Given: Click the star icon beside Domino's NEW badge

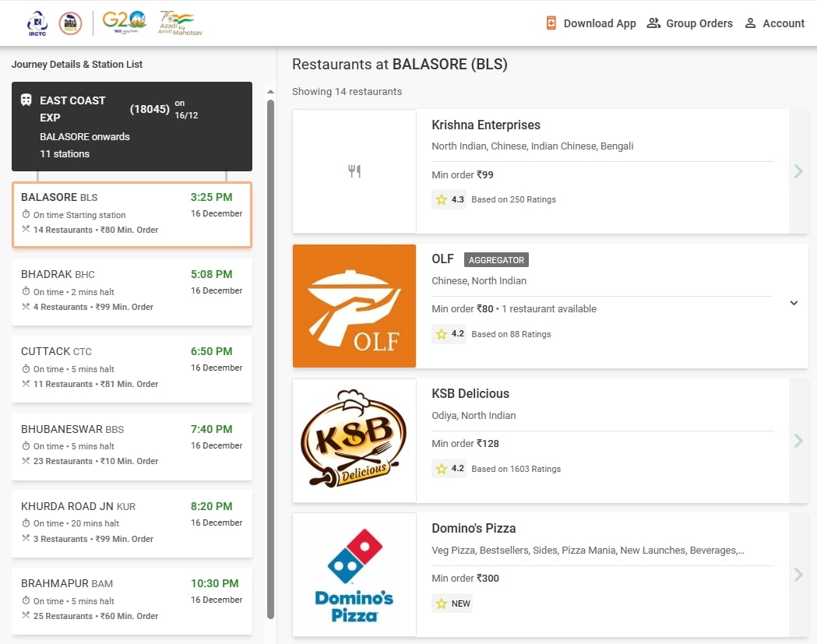Looking at the screenshot, I should click(x=442, y=604).
